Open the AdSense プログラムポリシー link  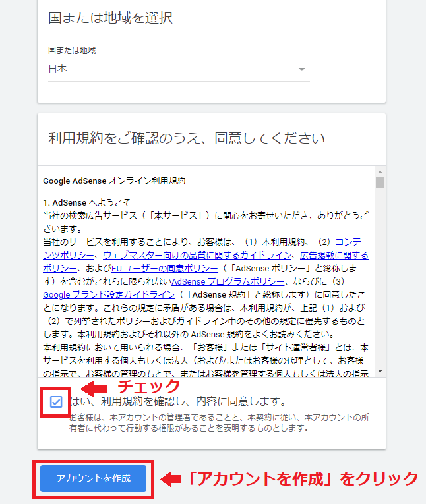(x=228, y=281)
